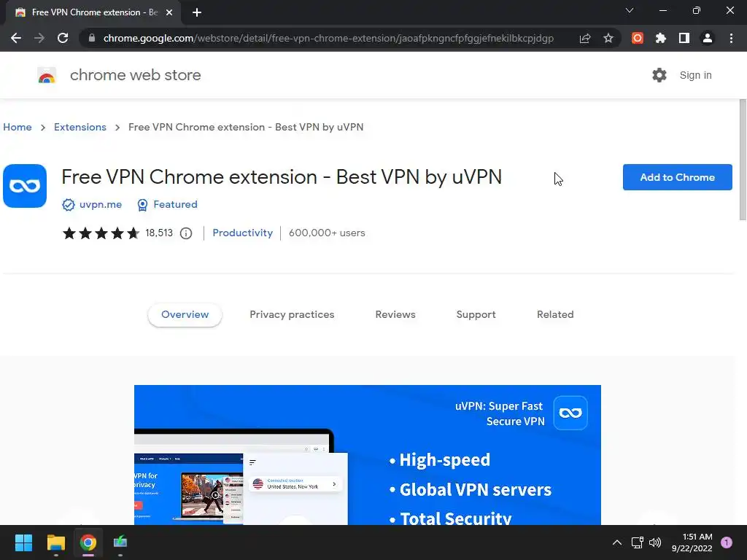Click the 18,513 ratings count
747x560 pixels.
point(159,233)
